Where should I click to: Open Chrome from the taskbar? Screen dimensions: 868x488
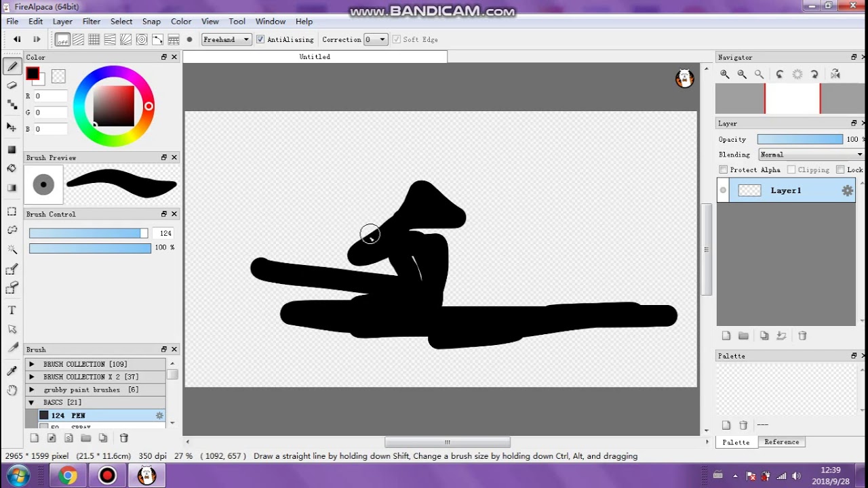[x=68, y=476]
